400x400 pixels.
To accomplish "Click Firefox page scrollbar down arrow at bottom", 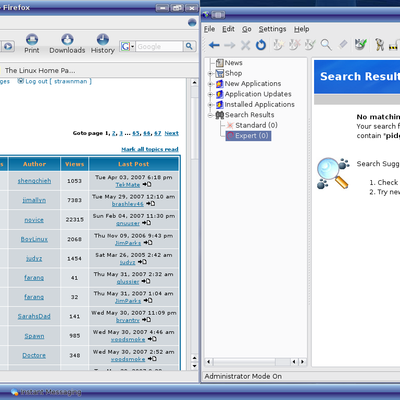I will (x=195, y=366).
